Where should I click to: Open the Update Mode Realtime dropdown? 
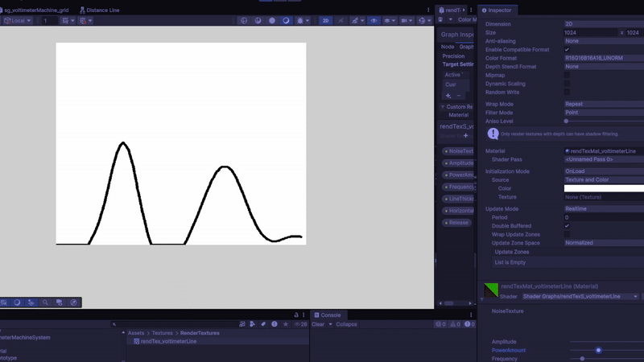(x=603, y=209)
